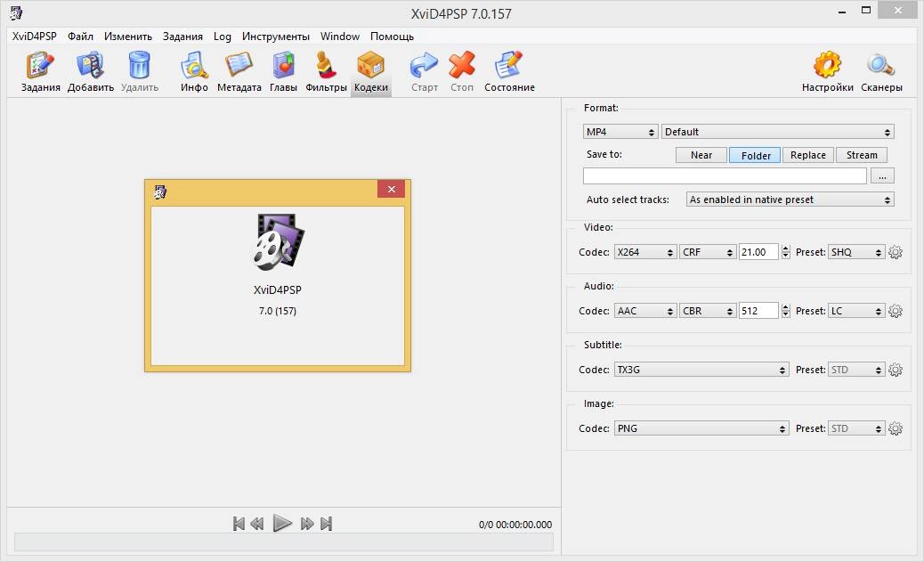The width and height of the screenshot is (924, 562).
Task: Open the XviD4PSP menu
Action: pos(34,36)
